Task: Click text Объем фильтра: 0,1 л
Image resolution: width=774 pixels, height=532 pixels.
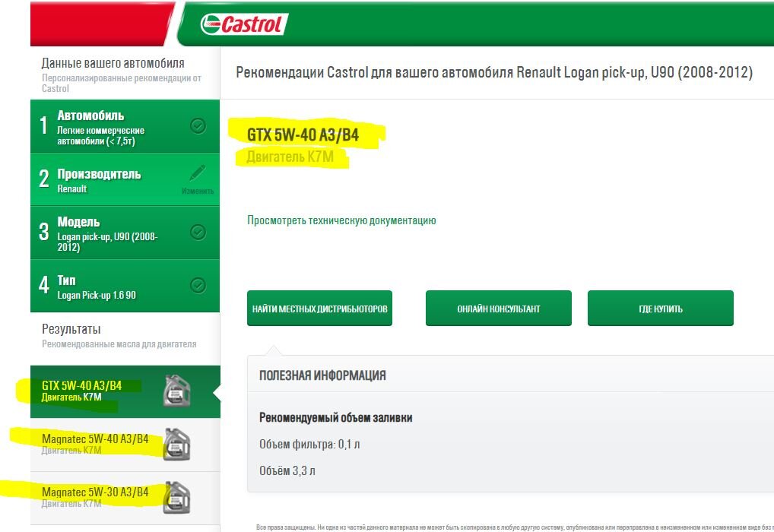Action: pos(309,444)
